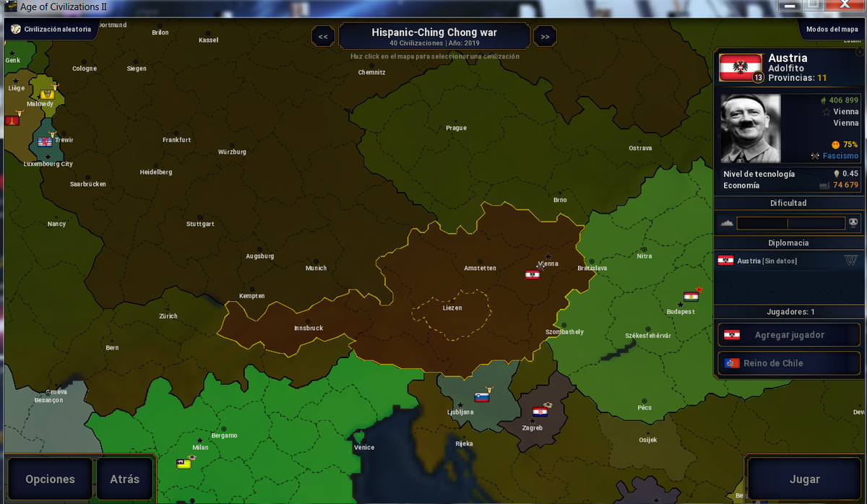Select the Hungary flag near Budapest
Screen dimensions: 867x504
tap(691, 296)
